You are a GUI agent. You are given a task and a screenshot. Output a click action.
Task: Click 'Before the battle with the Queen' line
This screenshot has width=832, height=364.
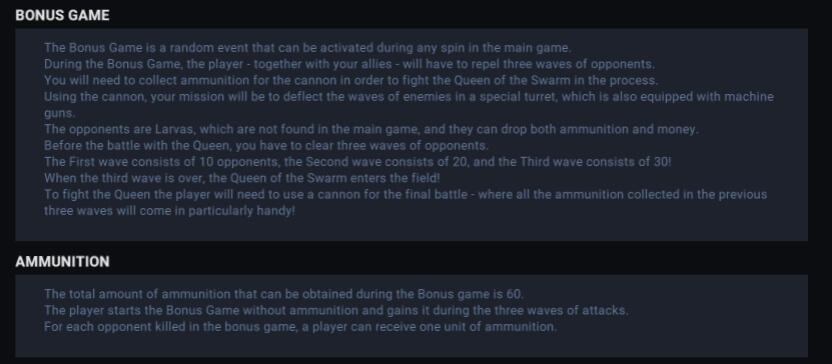tap(266, 146)
